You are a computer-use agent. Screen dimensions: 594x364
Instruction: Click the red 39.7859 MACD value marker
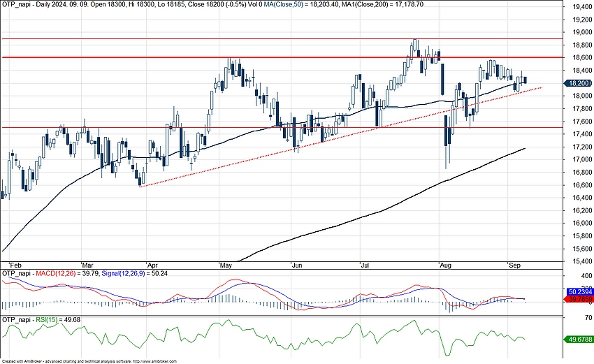pos(579,299)
